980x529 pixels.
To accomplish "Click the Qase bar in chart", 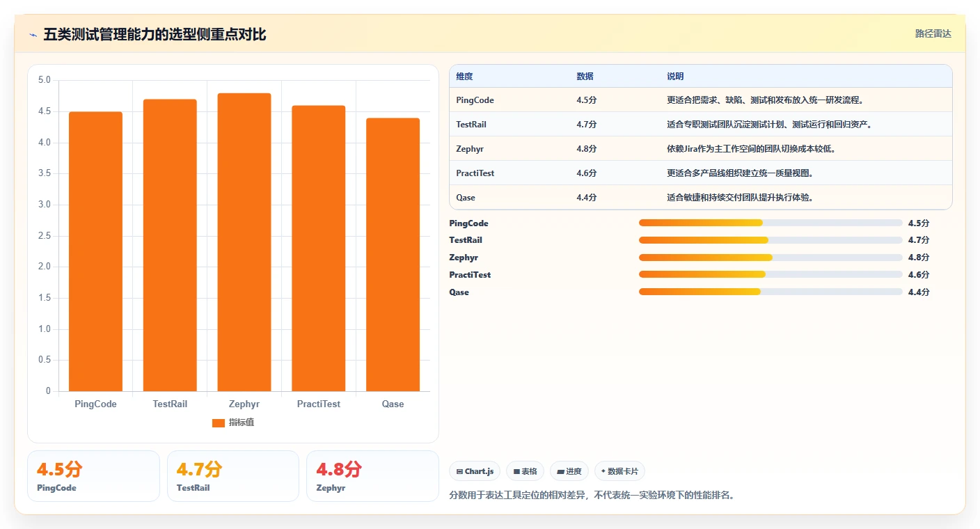I will tap(393, 255).
